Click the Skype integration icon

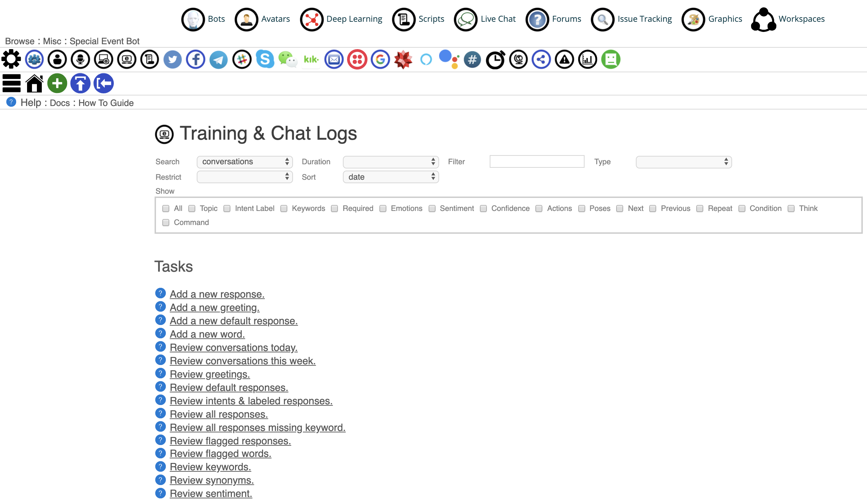(x=265, y=59)
